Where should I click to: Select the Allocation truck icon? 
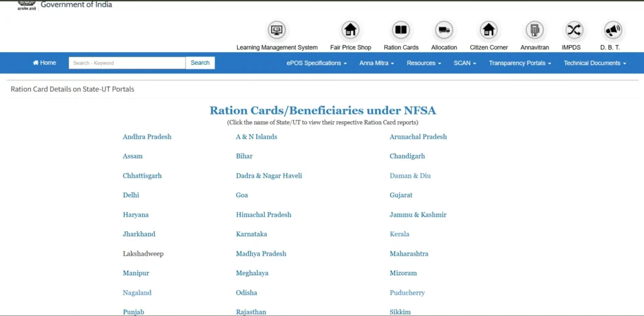444,30
